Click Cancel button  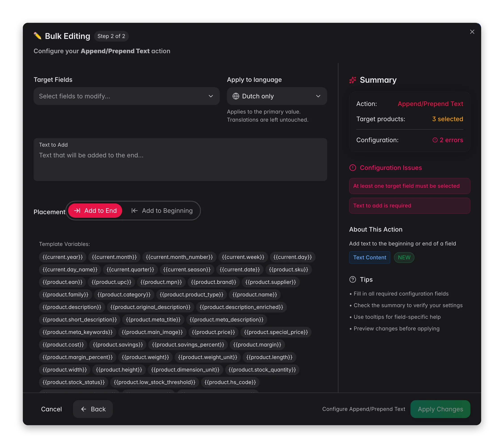[51, 409]
